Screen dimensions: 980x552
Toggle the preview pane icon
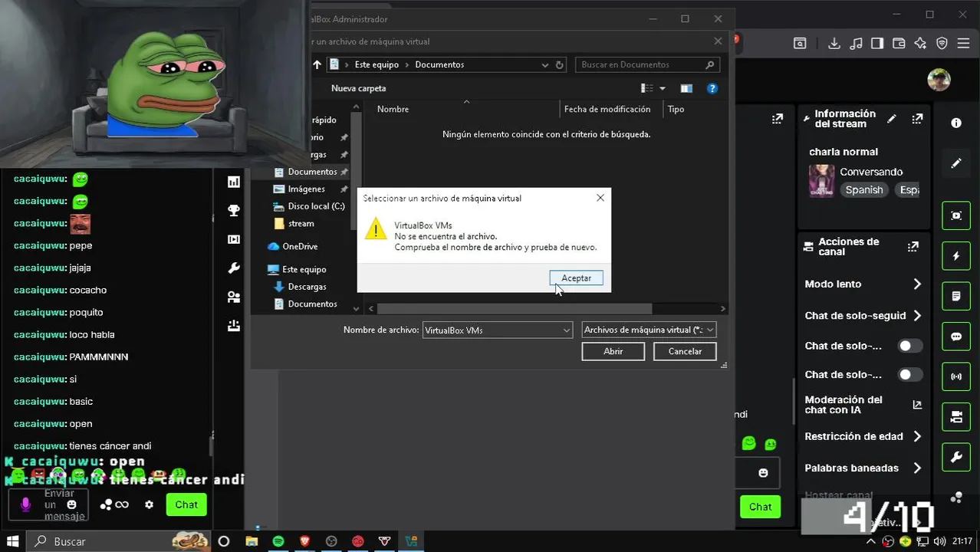tap(686, 89)
